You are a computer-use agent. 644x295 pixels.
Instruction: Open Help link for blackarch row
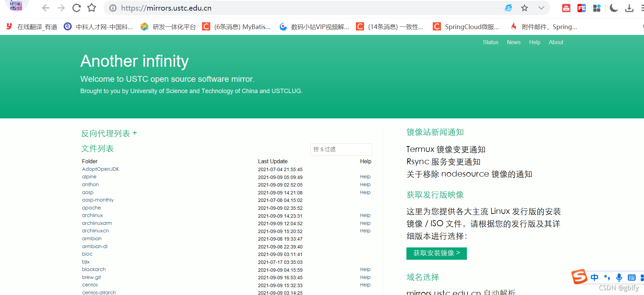pos(365,269)
